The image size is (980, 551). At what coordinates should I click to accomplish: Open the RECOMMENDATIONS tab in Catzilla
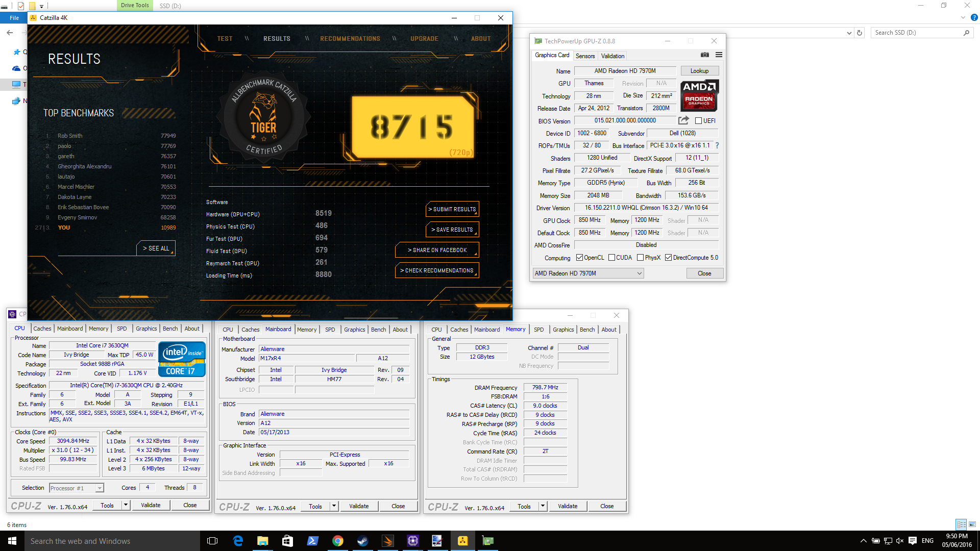pyautogui.click(x=350, y=39)
